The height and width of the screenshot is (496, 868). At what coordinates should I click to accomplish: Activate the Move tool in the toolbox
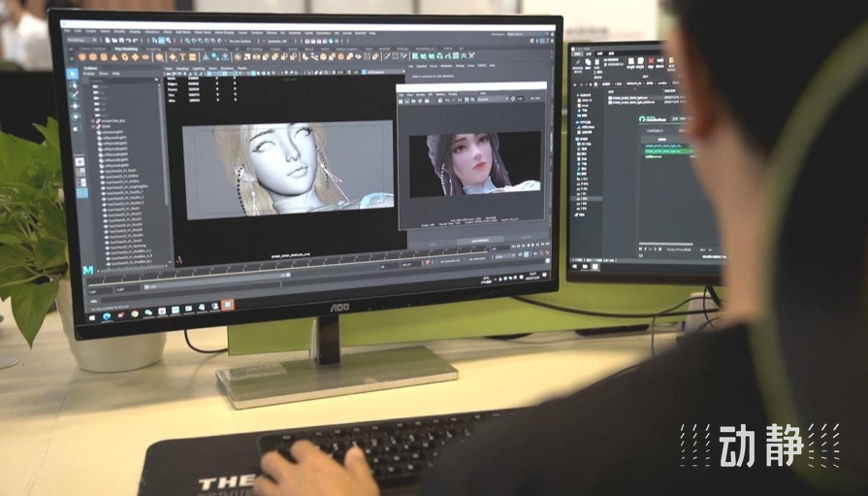(76, 106)
